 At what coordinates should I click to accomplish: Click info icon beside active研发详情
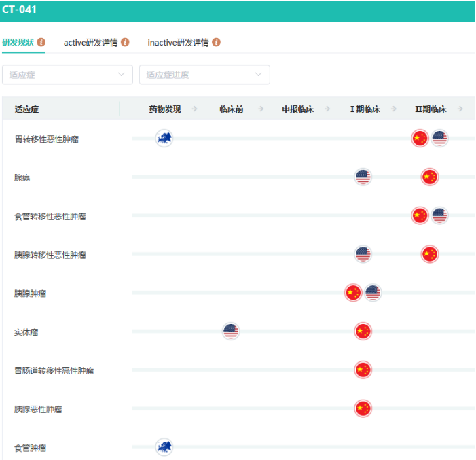(125, 42)
